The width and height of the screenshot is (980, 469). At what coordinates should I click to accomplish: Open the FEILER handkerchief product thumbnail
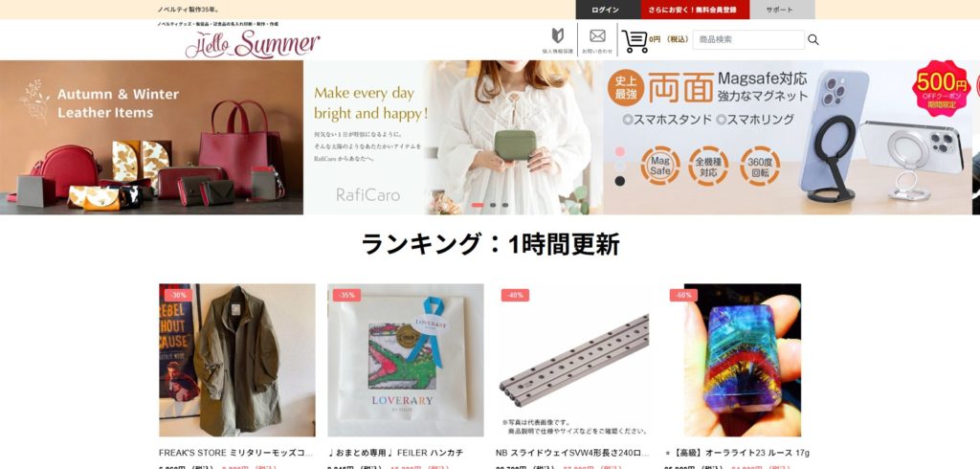[406, 360]
